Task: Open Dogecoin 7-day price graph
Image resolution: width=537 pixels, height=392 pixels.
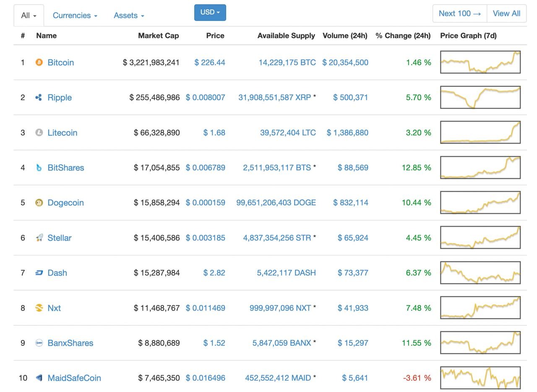Action: pos(480,202)
